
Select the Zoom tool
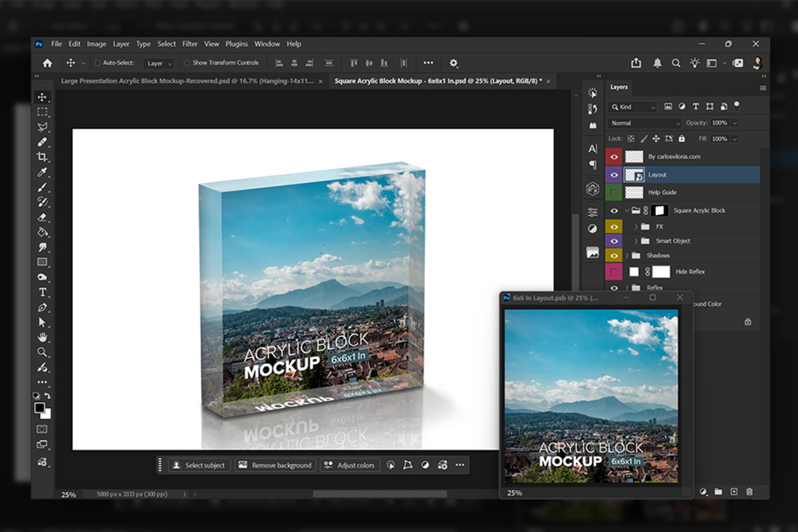pos(43,352)
